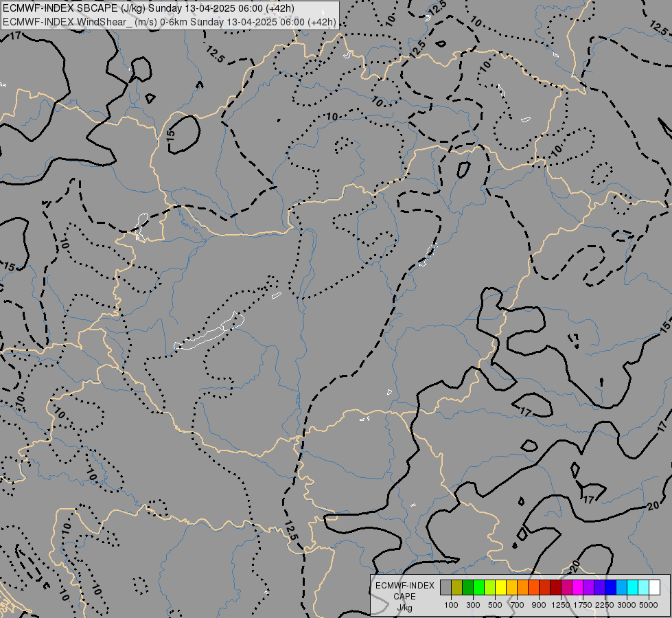Click the bright green swatch right of 300
The image size is (672, 618).
point(478,588)
